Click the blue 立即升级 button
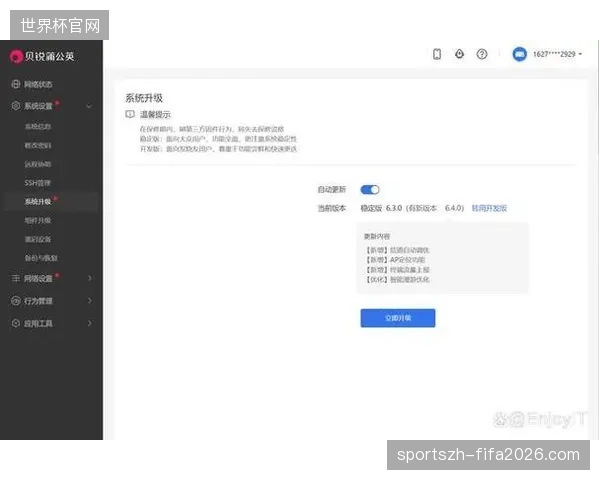This screenshot has height=480, width=600. point(398,318)
